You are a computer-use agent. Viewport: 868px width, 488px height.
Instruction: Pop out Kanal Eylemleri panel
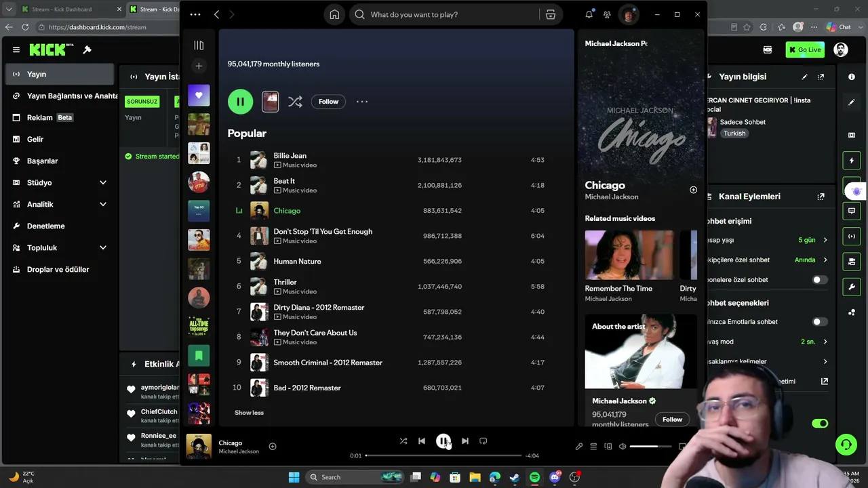point(821,197)
